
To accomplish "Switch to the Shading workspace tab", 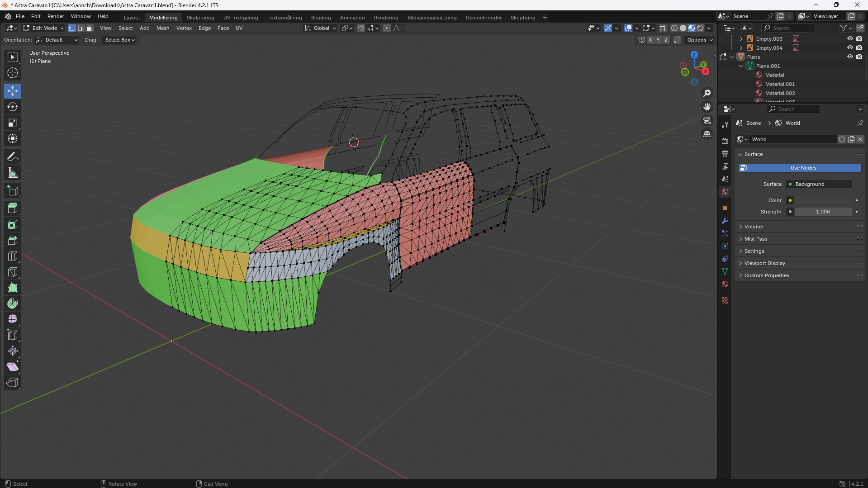I will point(321,18).
